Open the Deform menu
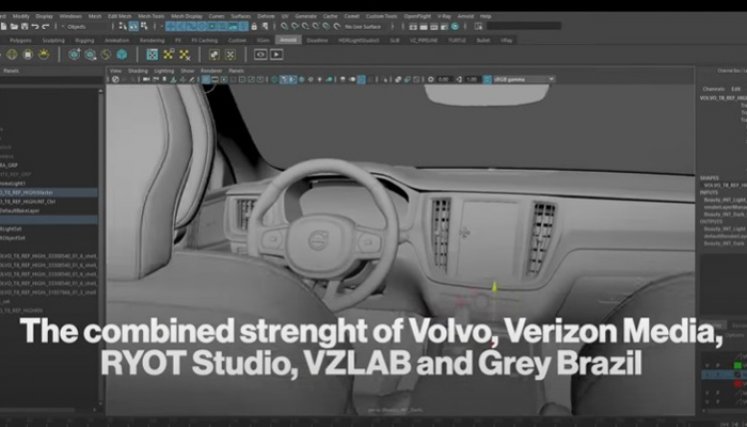The height and width of the screenshot is (427, 747). 266,16
